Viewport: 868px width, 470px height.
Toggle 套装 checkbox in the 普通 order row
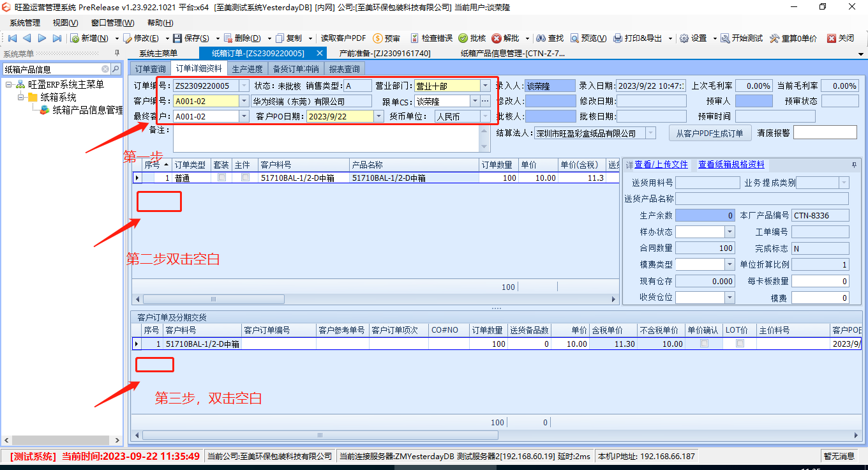pos(221,178)
